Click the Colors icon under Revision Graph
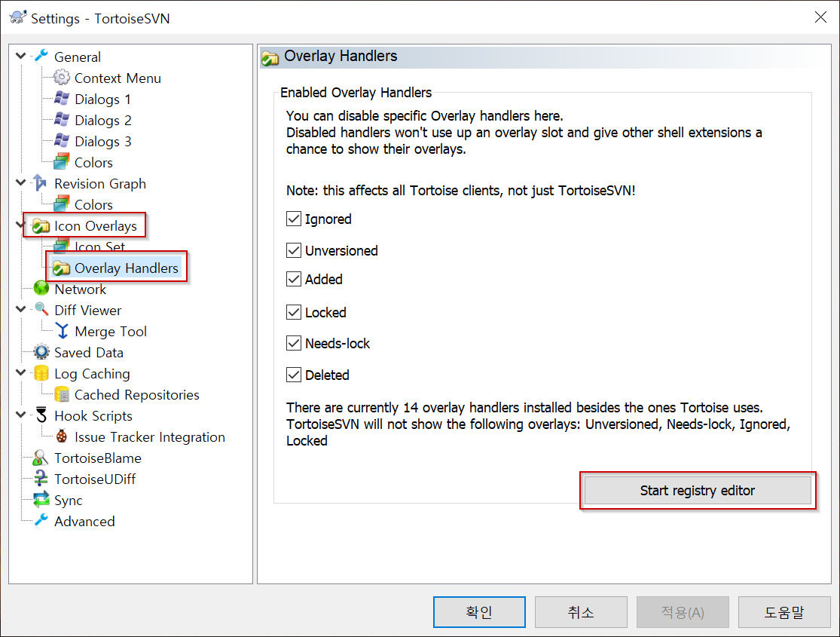 pos(62,204)
